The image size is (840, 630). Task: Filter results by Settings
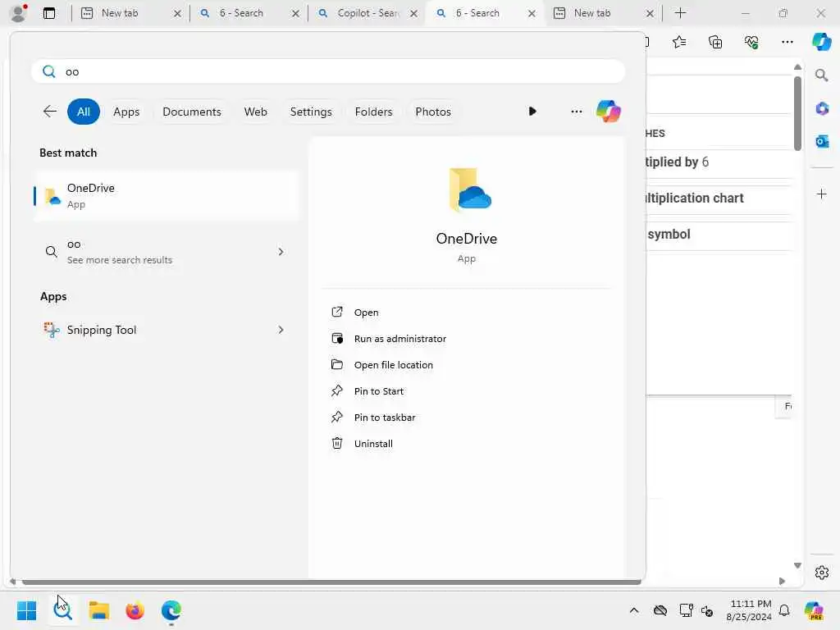311,112
